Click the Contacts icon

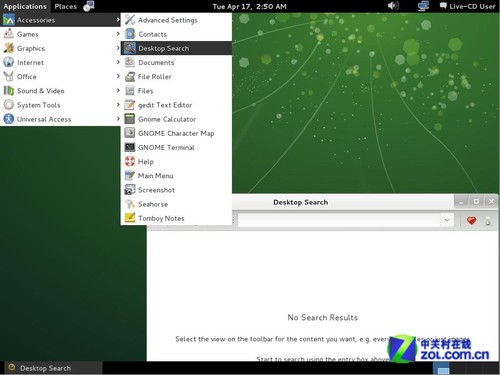pyautogui.click(x=130, y=34)
